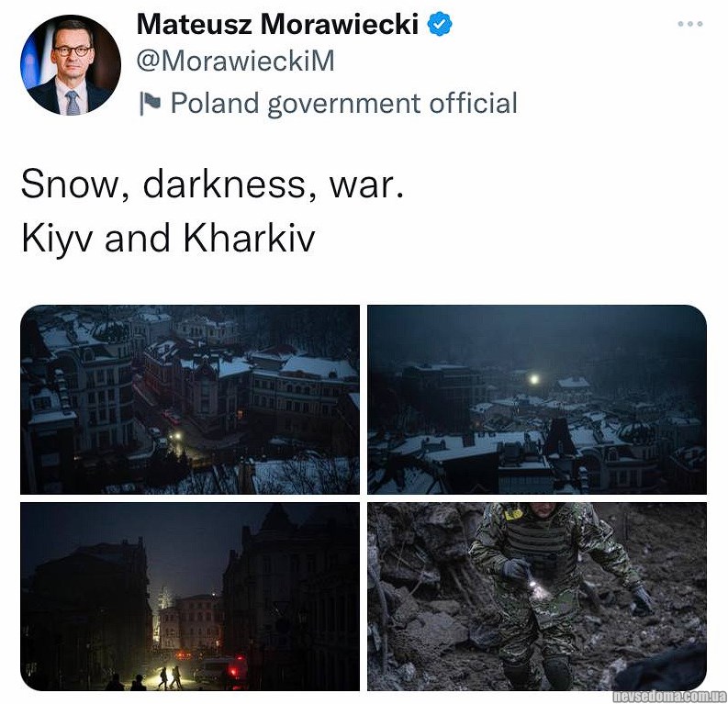
Task: Click the bright streetlight in top-right photo
Action: pos(534,380)
